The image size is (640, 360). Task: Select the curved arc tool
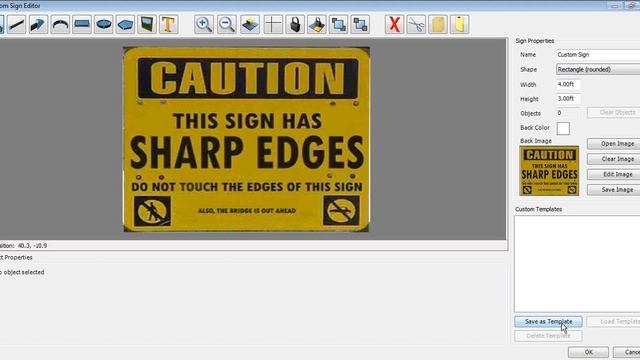[x=60, y=24]
